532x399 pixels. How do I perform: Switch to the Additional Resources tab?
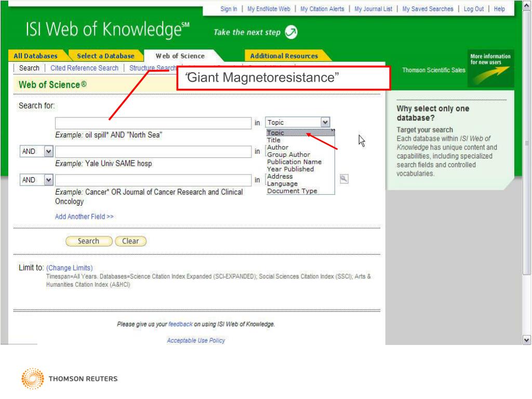tap(284, 56)
